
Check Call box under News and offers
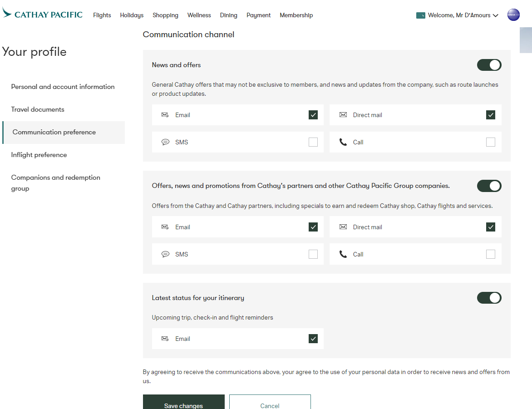tap(491, 142)
